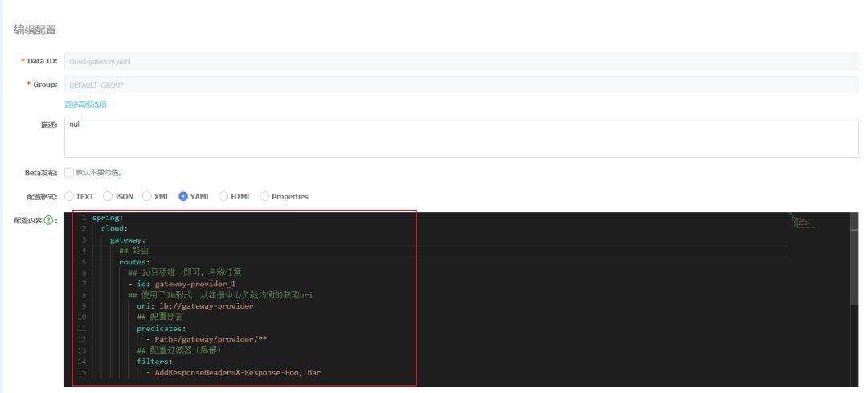
Task: Click the Path=/gateway/provider/** predicate line
Action: pos(211,339)
